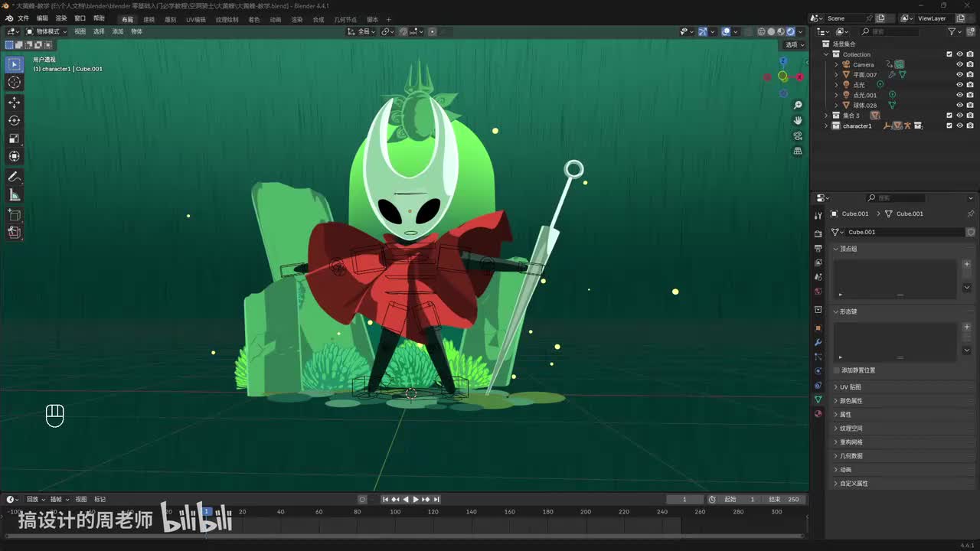
Task: Open the Scene properties tab
Action: pos(818,277)
